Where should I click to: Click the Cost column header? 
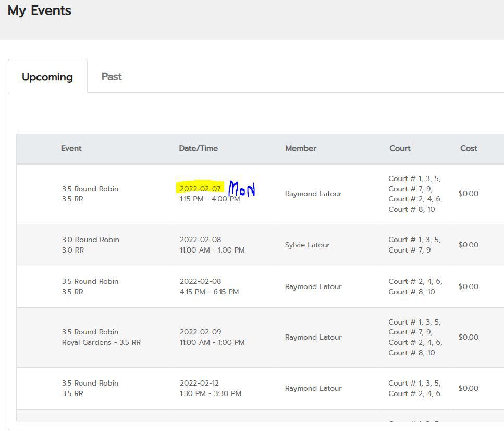[468, 148]
